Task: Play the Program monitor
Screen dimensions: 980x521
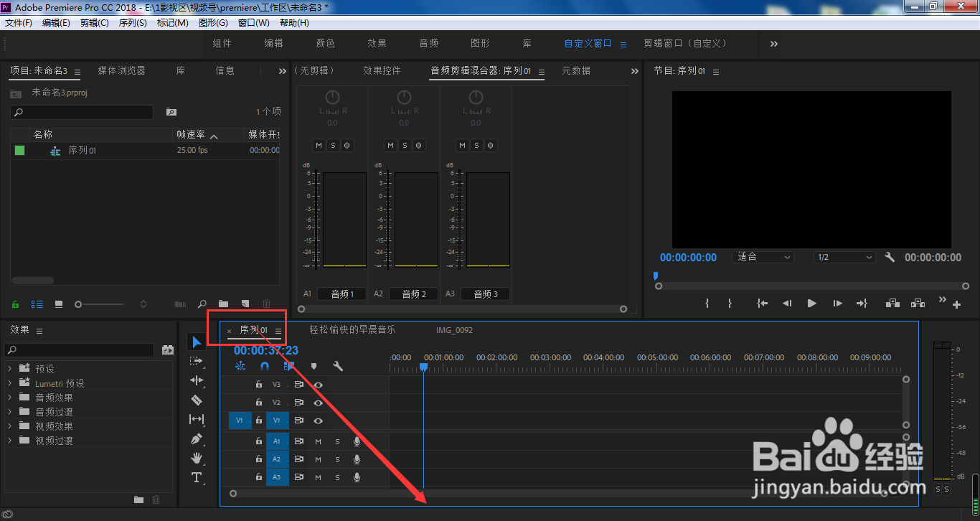Action: (812, 304)
